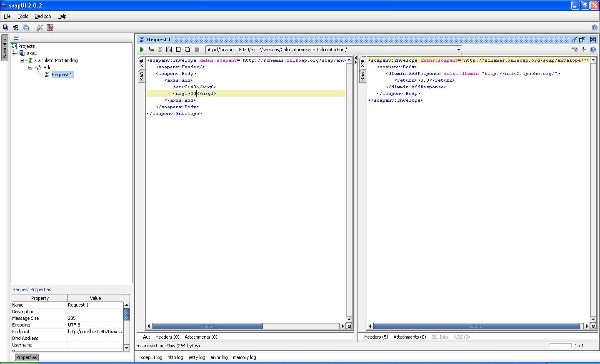Collapse the Add operation node
The height and width of the screenshot is (364, 600).
tap(30, 67)
